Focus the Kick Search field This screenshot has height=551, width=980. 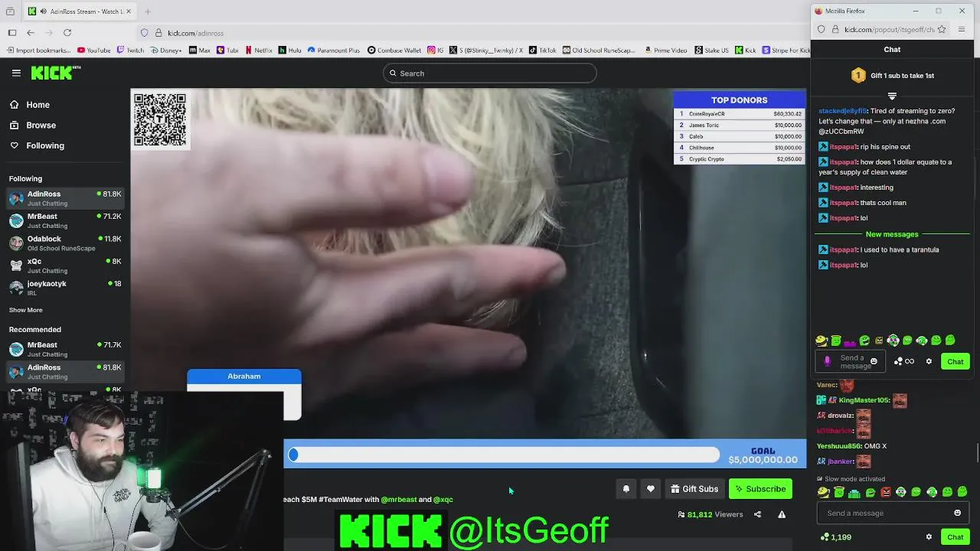pos(490,73)
